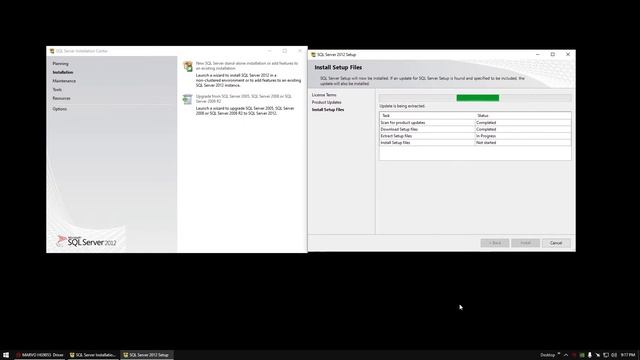Viewport: 640px width, 360px height.
Task: Open the Planning section in Installation Center
Action: [60, 64]
